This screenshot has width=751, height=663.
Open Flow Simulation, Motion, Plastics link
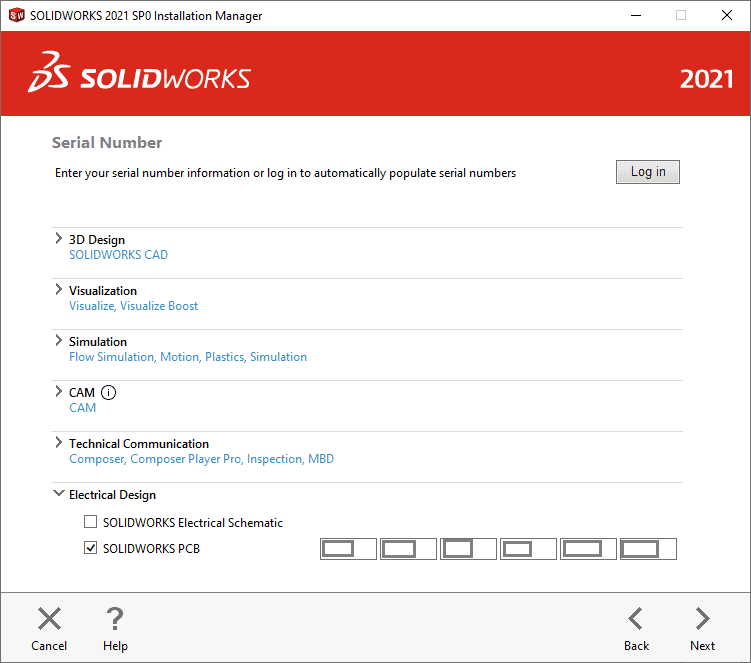point(188,357)
